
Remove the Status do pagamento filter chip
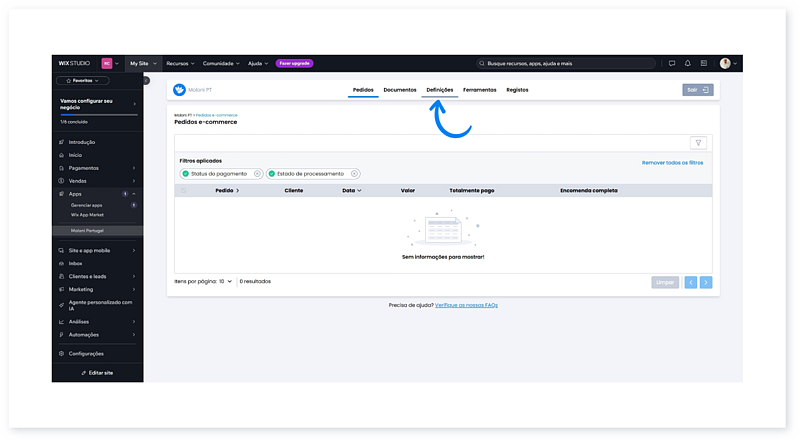(257, 173)
